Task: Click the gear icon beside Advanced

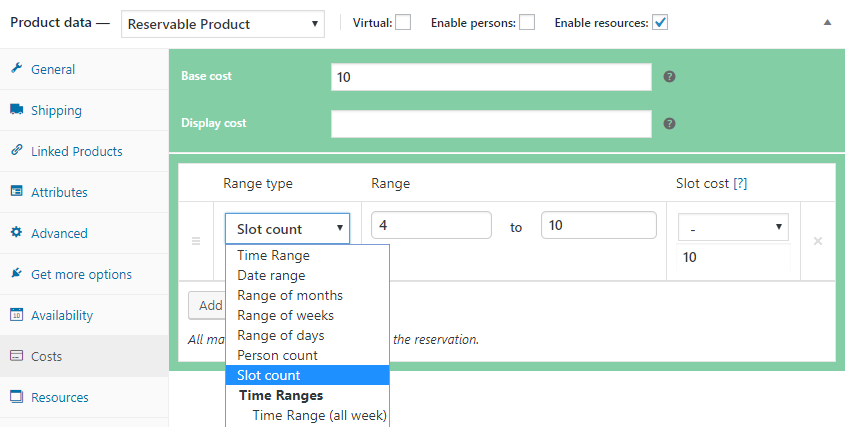Action: 16,233
